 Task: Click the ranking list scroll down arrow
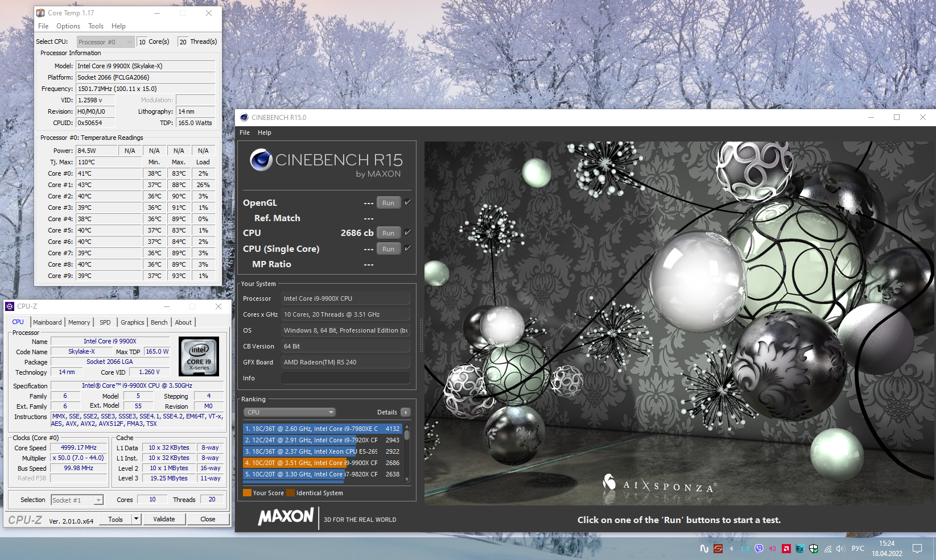coord(407,480)
